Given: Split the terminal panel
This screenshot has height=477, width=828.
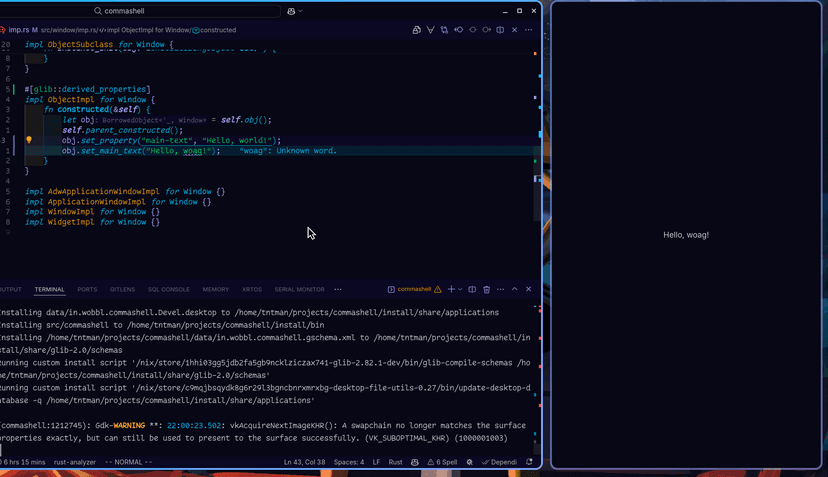Looking at the screenshot, I should [x=472, y=289].
